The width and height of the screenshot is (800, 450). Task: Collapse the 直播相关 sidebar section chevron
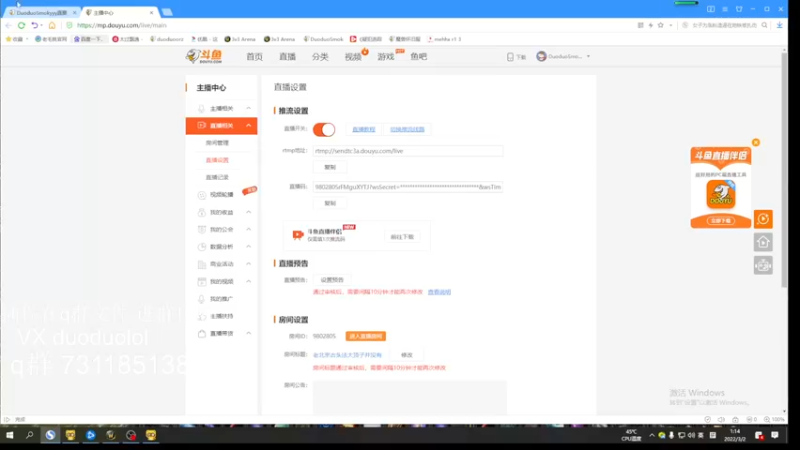click(248, 126)
